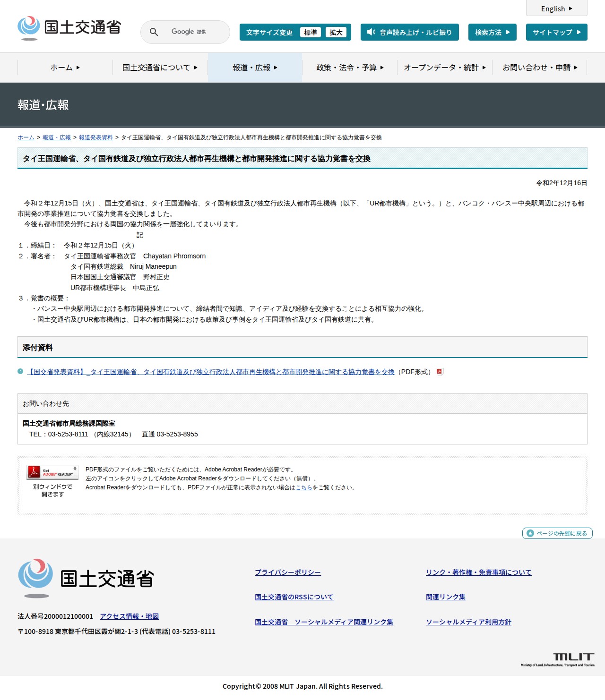The image size is (605, 700).
Task: Open the お問い合わせ・申請 menu
Action: (x=540, y=68)
